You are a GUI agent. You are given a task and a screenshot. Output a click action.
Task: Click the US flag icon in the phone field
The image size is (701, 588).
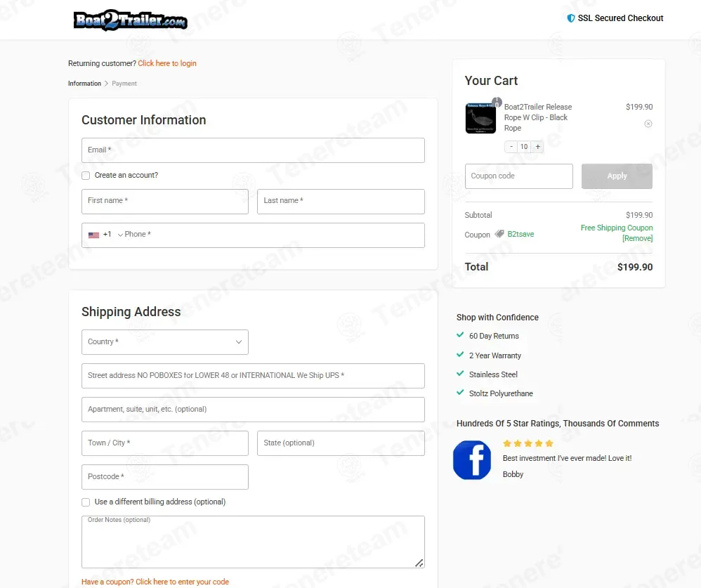point(93,235)
